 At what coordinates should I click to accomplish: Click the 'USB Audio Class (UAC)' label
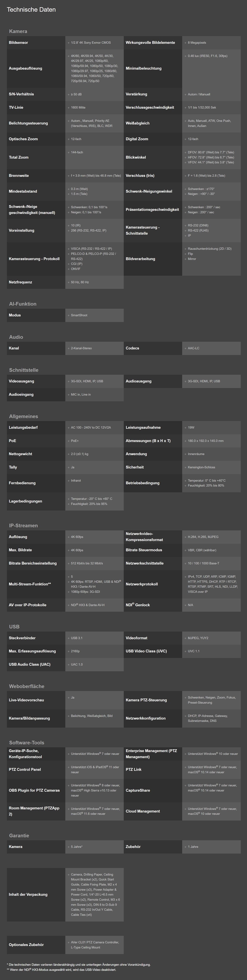30,664
